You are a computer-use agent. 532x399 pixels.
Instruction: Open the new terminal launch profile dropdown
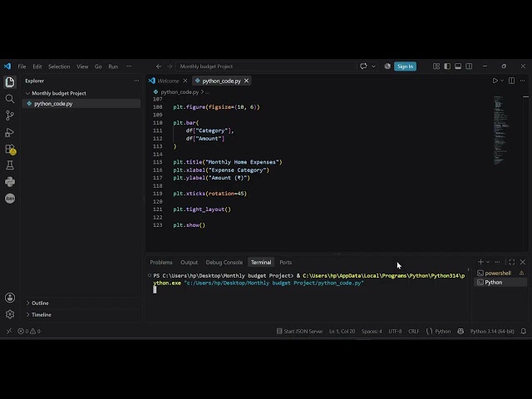[x=488, y=262]
